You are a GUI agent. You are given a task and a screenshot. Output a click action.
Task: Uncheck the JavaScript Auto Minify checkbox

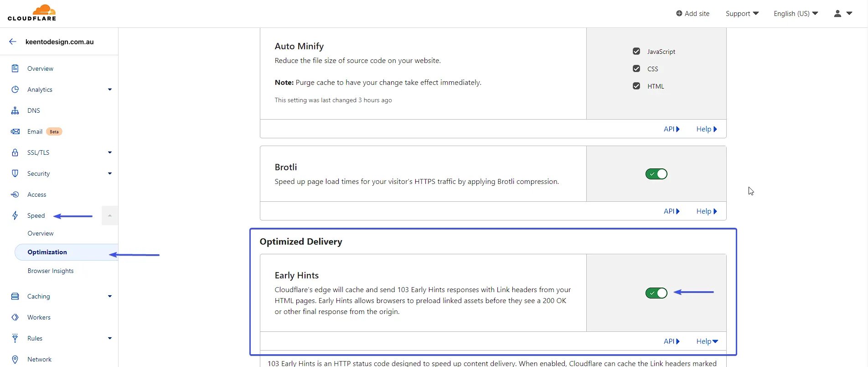(x=636, y=51)
